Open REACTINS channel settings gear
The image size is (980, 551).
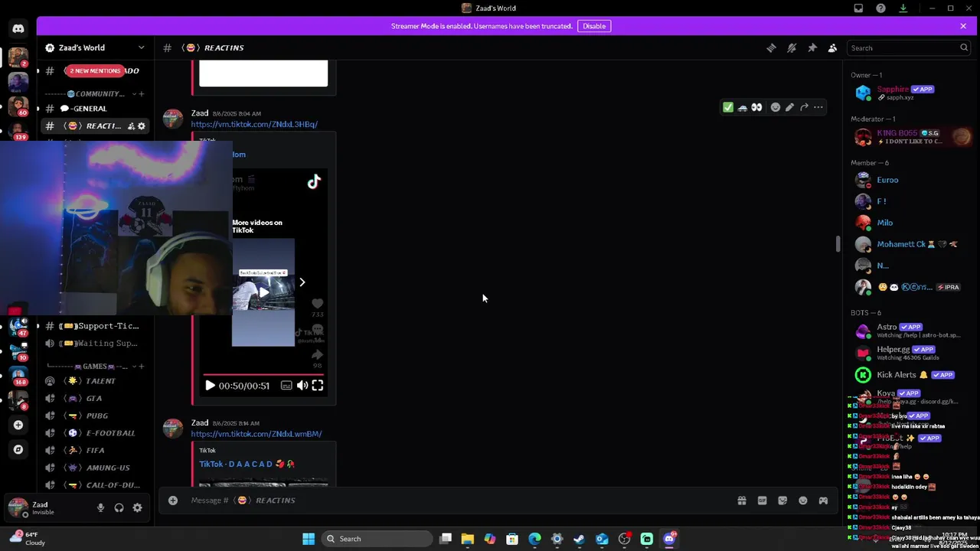pos(141,126)
